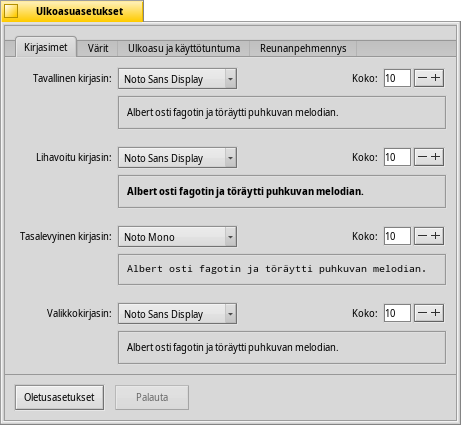Open the Tavallinen kirjasin font dropdown

coord(177,79)
